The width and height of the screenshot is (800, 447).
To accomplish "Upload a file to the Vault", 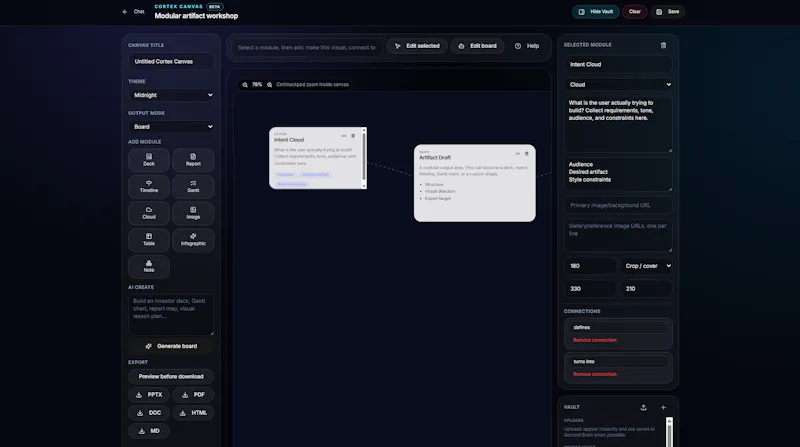I will coord(643,407).
